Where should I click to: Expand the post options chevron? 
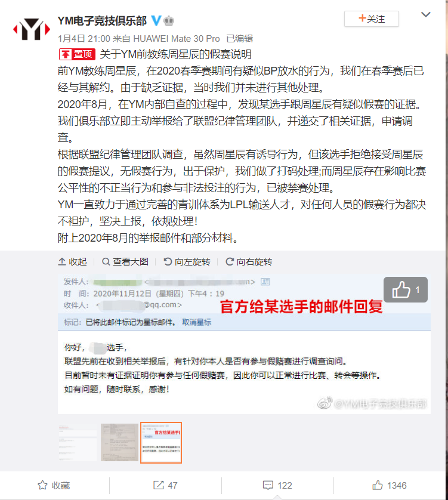(x=426, y=15)
